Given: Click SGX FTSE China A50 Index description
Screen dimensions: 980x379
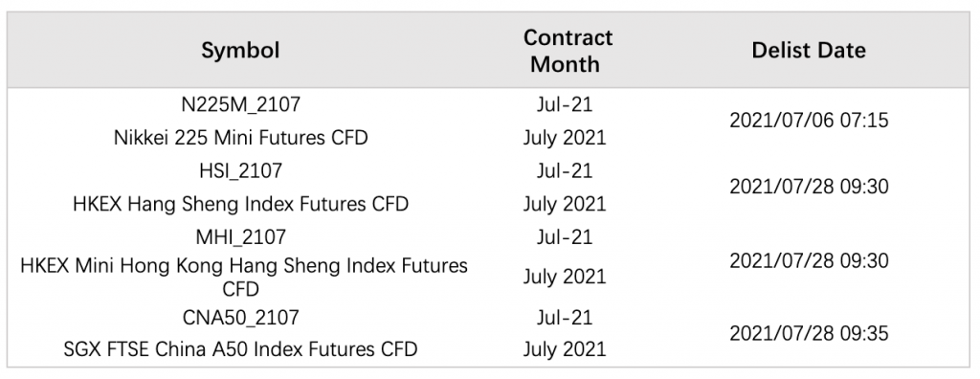Looking at the screenshot, I should pos(240,349).
